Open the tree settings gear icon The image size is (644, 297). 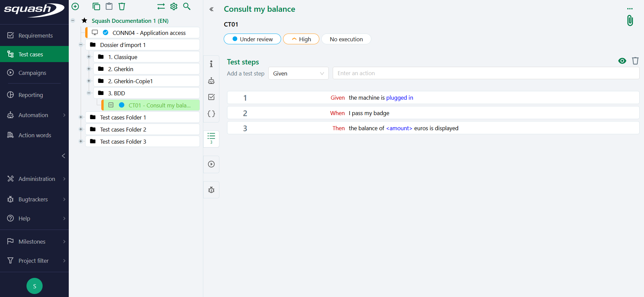(174, 6)
